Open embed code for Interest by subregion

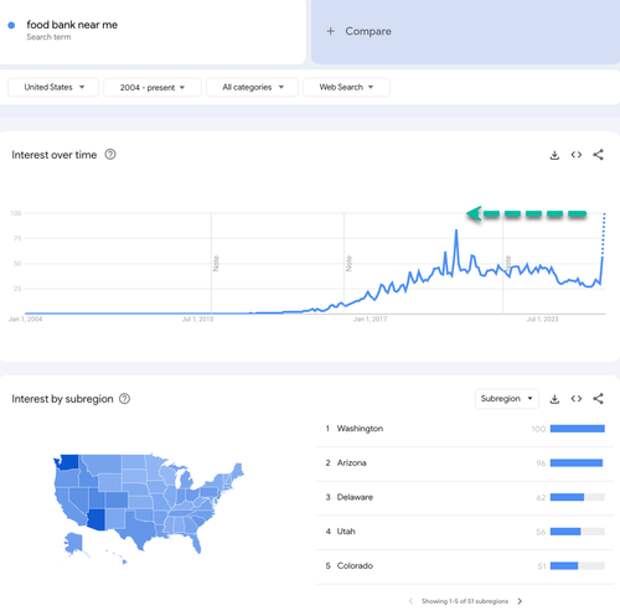coord(576,399)
